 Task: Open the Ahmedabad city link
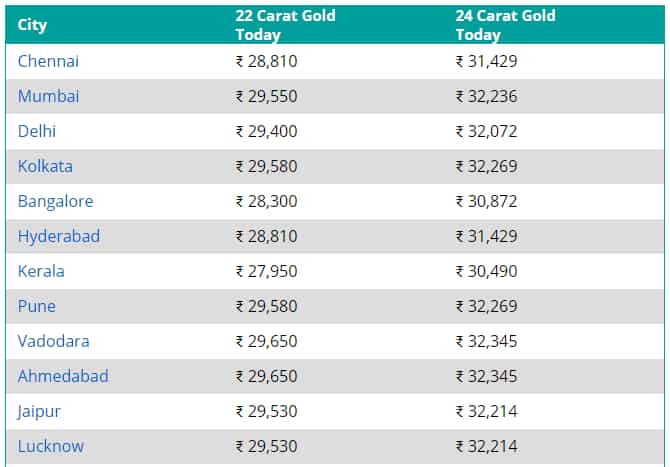pos(63,376)
